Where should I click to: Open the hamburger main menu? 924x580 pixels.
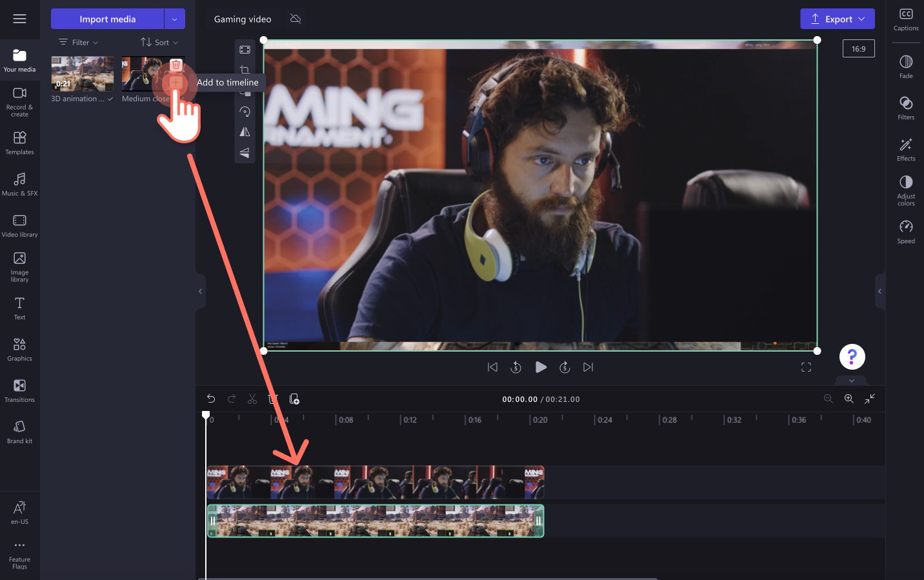pyautogui.click(x=19, y=19)
